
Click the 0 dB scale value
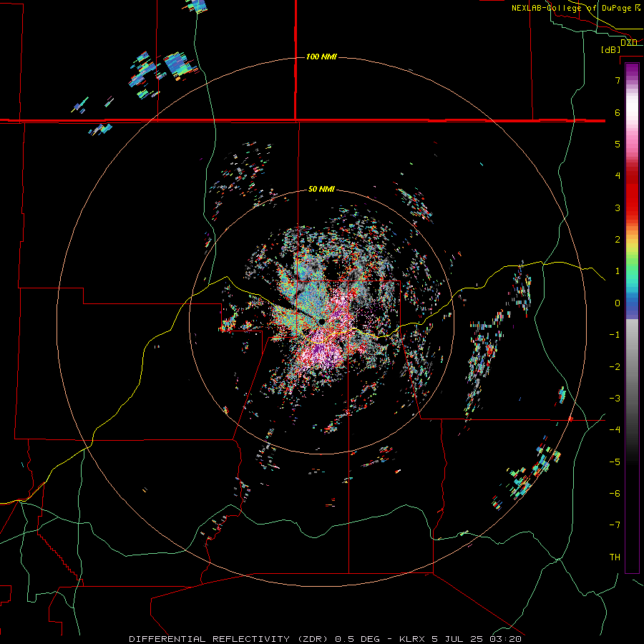618,303
